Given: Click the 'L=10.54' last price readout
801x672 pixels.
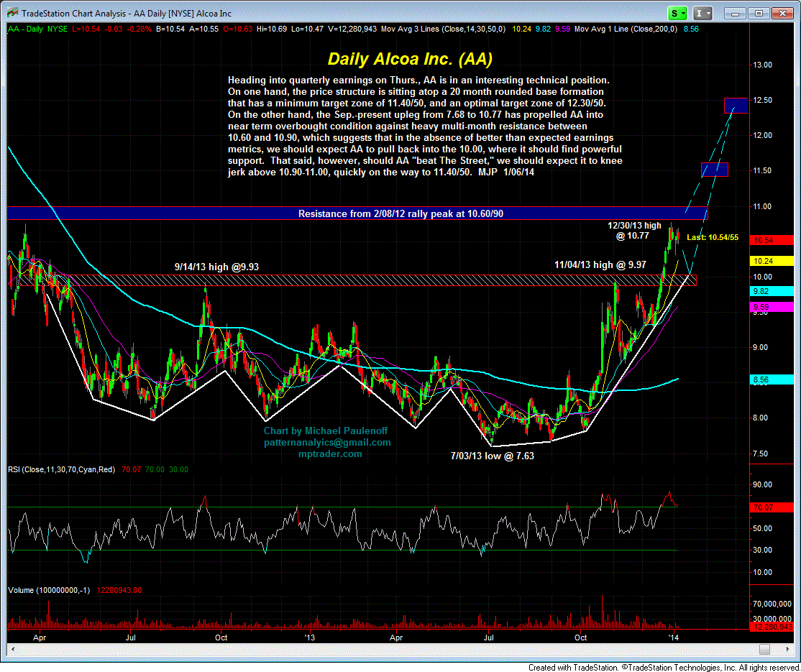Looking at the screenshot, I should click(x=86, y=29).
